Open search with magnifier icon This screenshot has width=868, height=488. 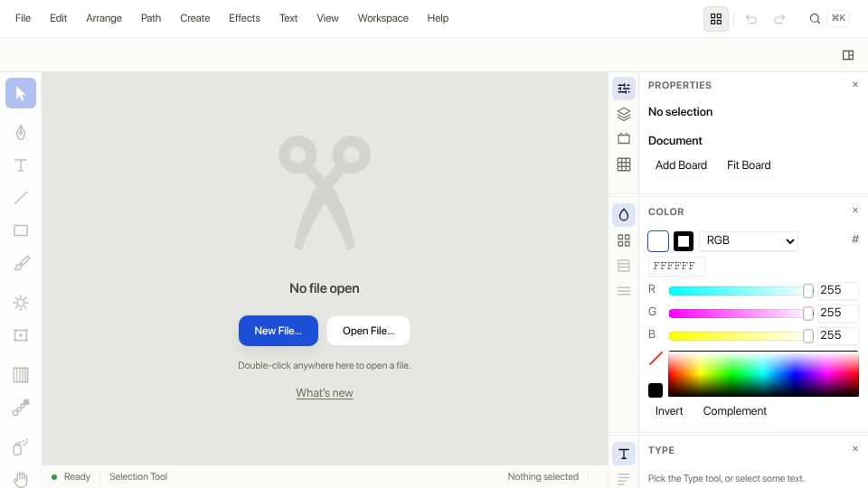tap(815, 19)
